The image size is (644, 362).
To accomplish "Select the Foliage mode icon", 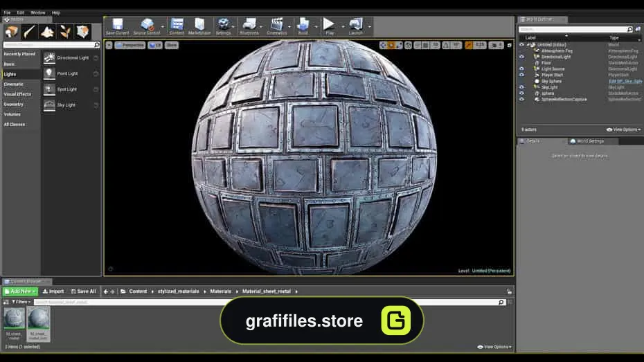I will click(x=65, y=32).
